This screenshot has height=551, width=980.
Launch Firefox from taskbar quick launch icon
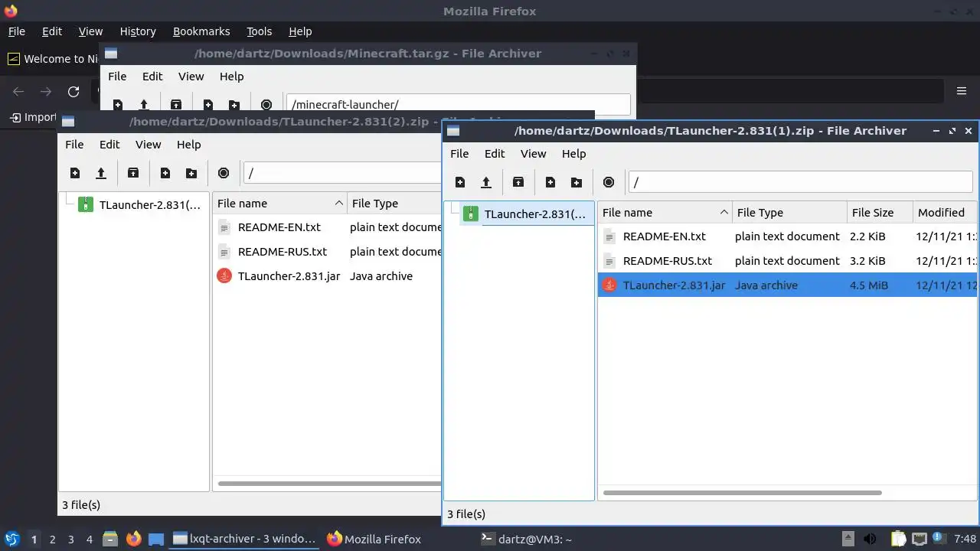point(134,539)
